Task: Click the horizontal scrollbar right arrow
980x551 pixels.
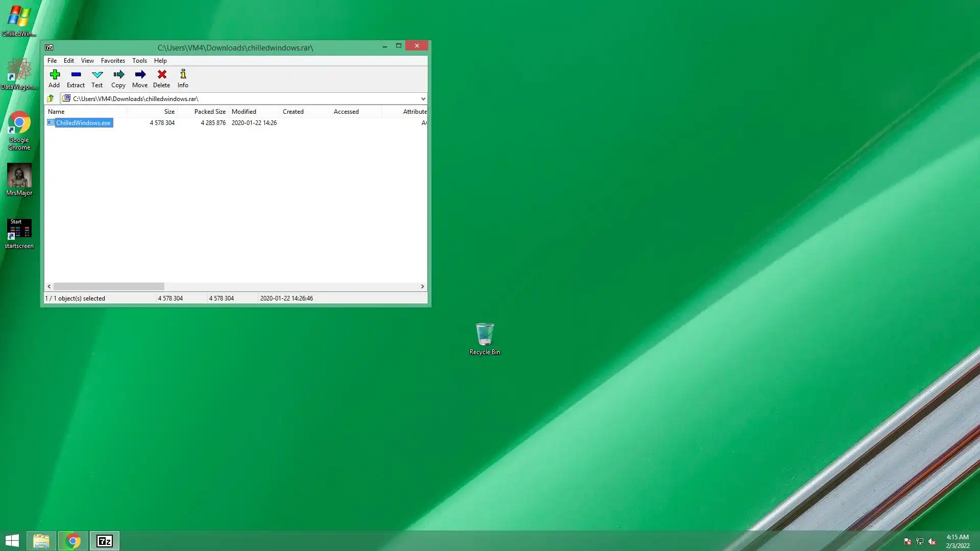Action: tap(422, 287)
